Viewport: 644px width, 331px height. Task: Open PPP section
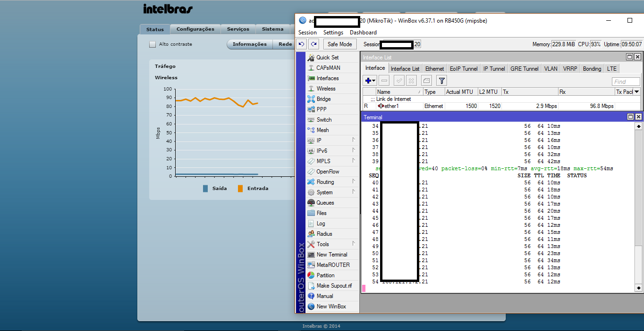322,109
